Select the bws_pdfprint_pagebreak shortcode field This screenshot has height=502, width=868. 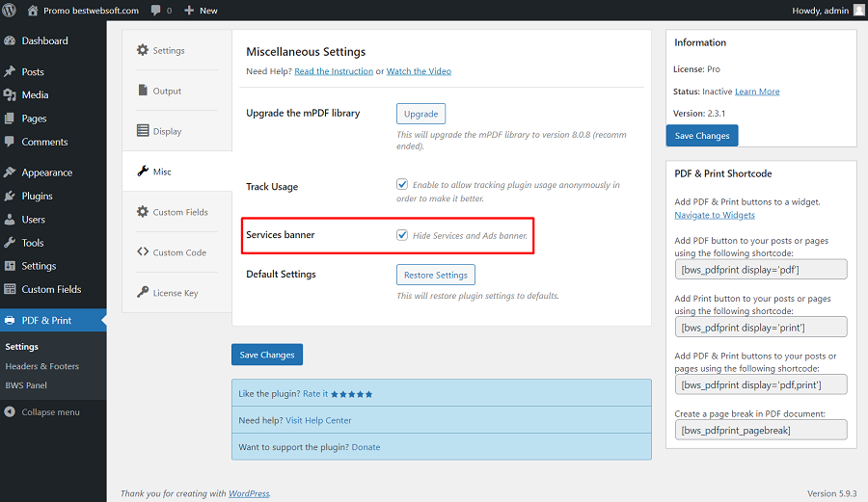(761, 430)
